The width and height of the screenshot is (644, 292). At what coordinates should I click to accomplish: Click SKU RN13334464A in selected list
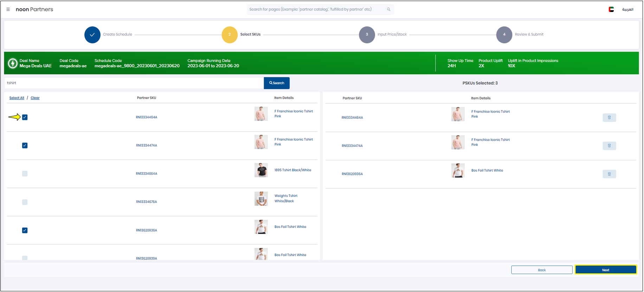352,118
